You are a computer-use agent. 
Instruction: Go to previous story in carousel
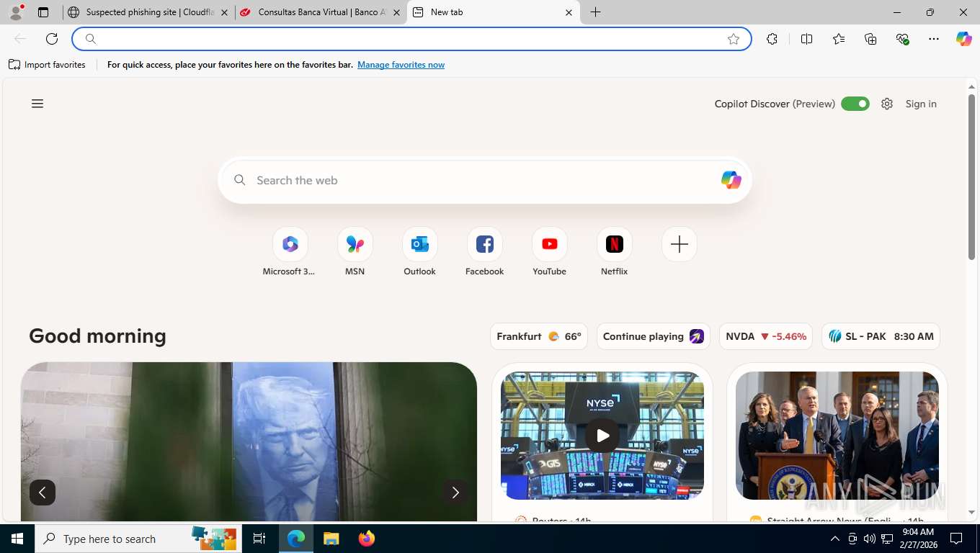point(43,493)
